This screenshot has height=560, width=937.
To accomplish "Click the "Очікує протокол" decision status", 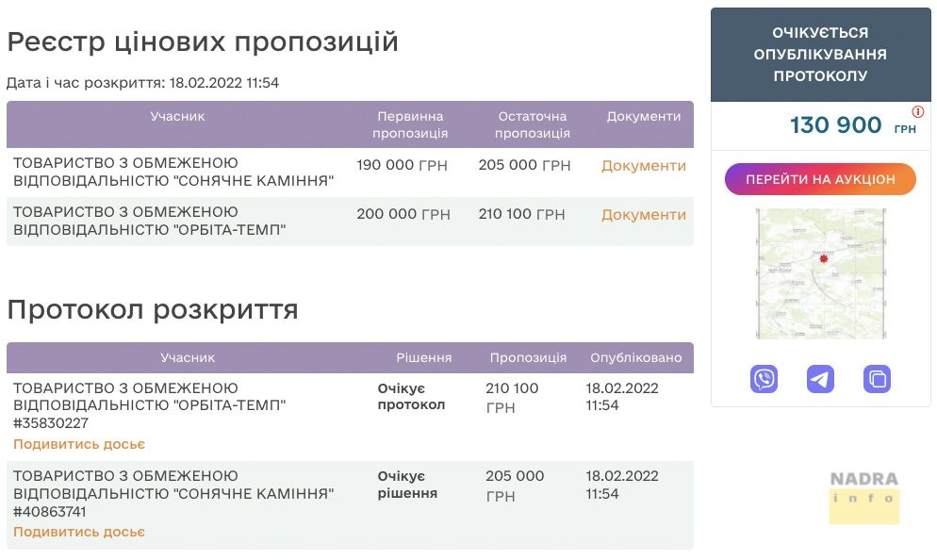I will [x=402, y=397].
